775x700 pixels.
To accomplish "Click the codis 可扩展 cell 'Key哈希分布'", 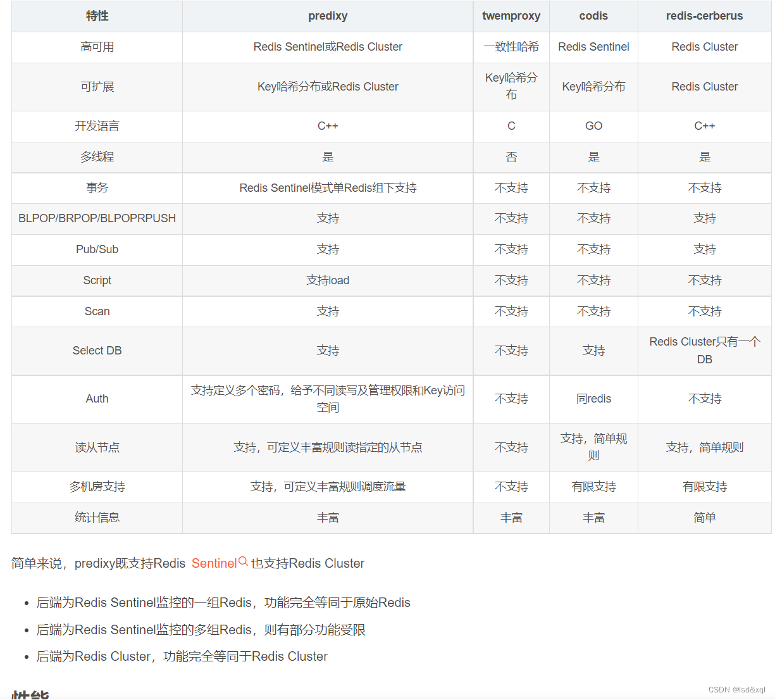I will pyautogui.click(x=593, y=87).
